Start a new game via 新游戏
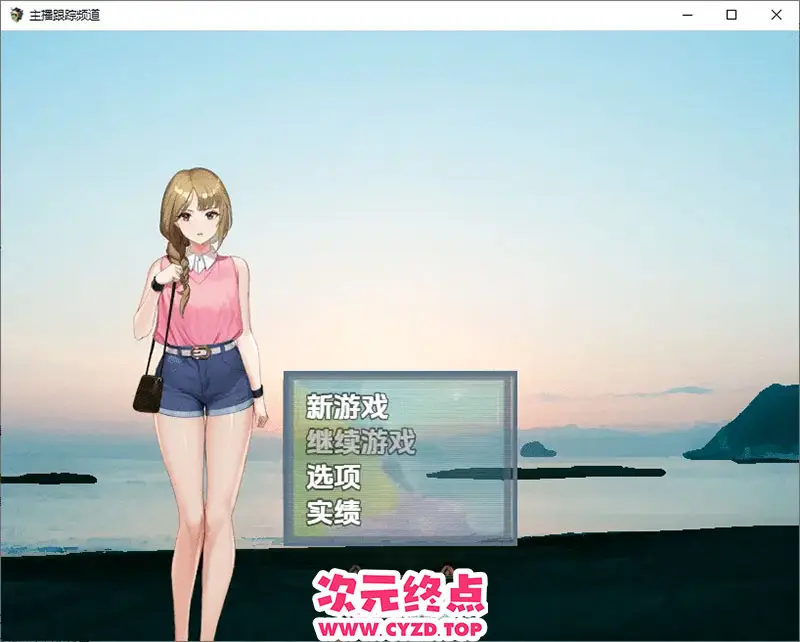800x642 pixels. coord(347,407)
